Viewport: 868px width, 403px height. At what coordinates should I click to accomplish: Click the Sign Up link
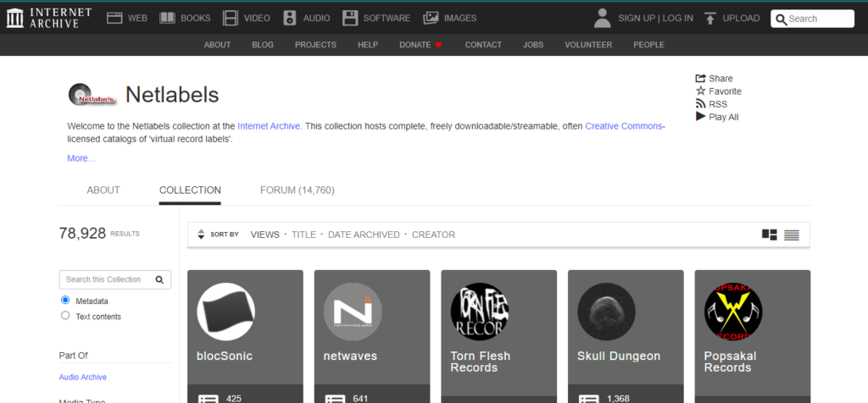pyautogui.click(x=637, y=19)
